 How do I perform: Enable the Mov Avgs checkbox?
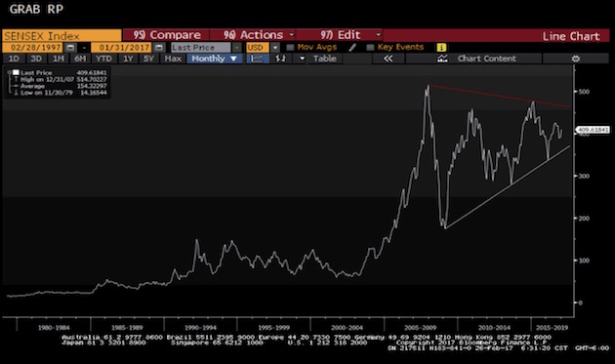(x=290, y=48)
